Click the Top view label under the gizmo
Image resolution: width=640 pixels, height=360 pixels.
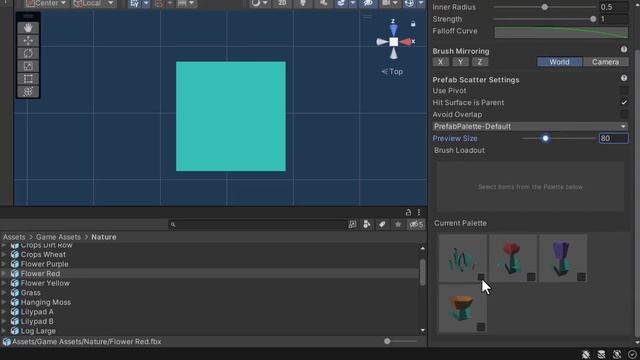[392, 71]
